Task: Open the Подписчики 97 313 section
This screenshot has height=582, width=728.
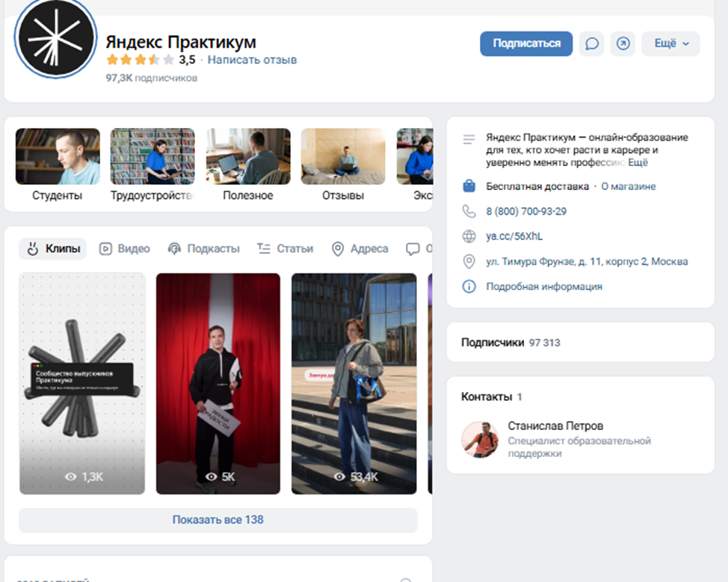Action: [x=580, y=343]
